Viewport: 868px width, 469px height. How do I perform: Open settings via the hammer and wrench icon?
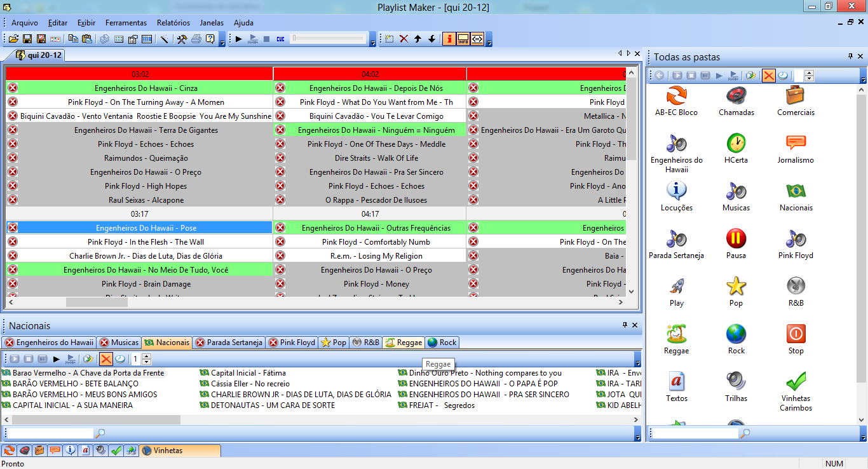[x=182, y=39]
